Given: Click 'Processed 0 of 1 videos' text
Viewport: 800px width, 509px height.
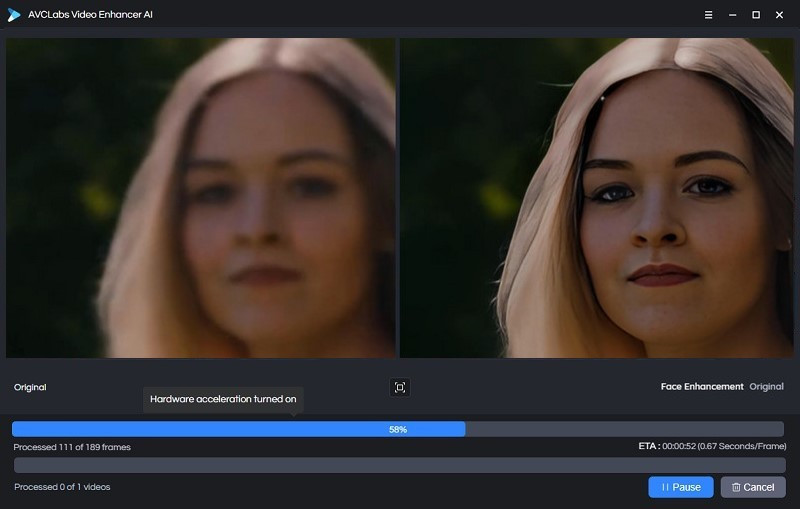Looking at the screenshot, I should 62,487.
